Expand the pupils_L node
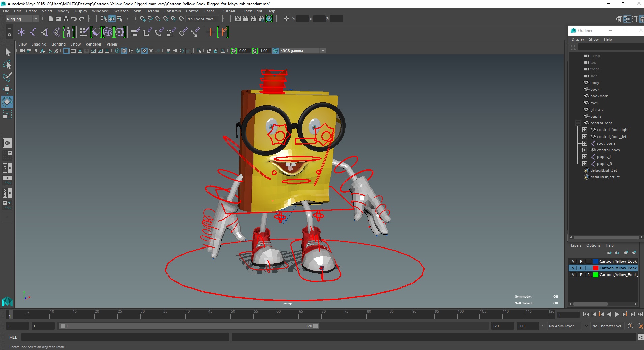Viewport: 644px width, 350px height. 585,157
